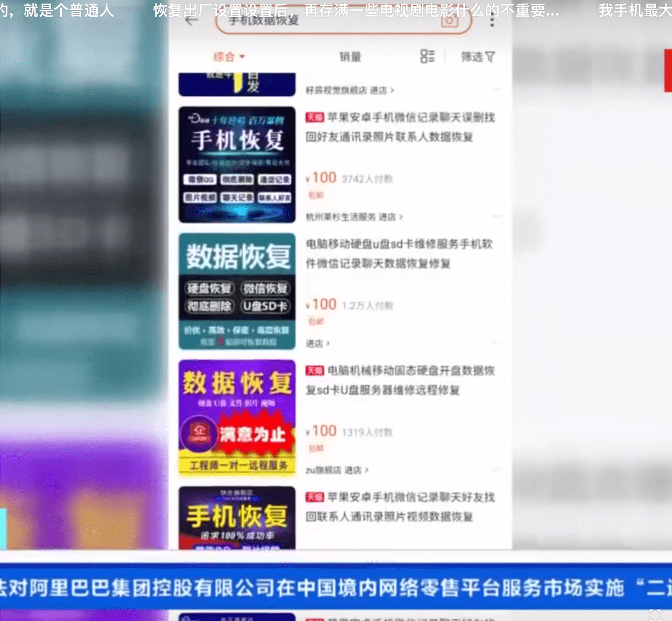
Task: Click the 天猫 badge on the 苹果安卓手机微信记录聊天好友找 listing
Action: (314, 497)
